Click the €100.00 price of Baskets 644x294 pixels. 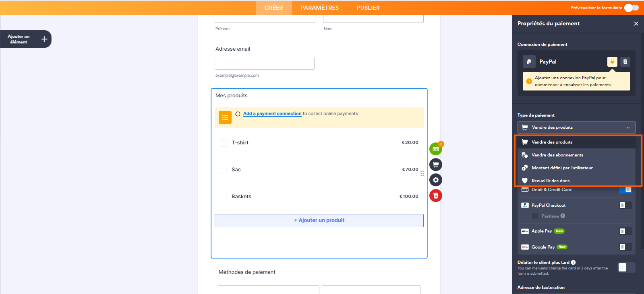pos(409,196)
